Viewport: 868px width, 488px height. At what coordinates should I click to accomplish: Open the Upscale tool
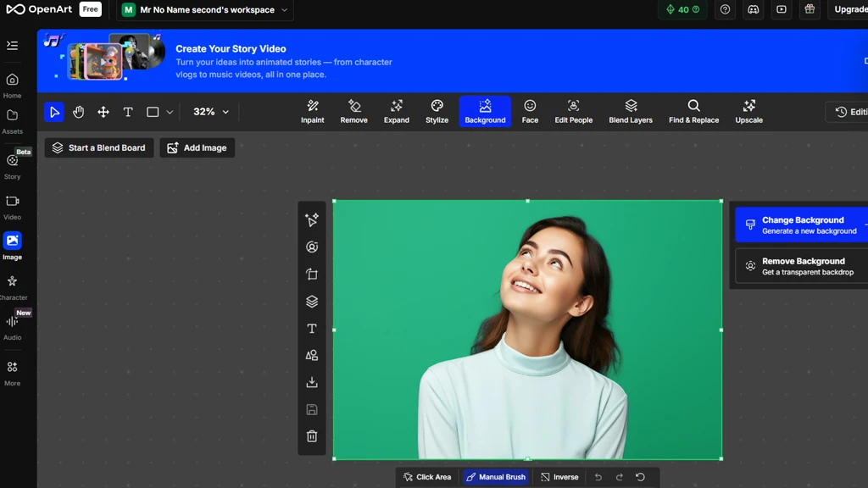(x=748, y=111)
